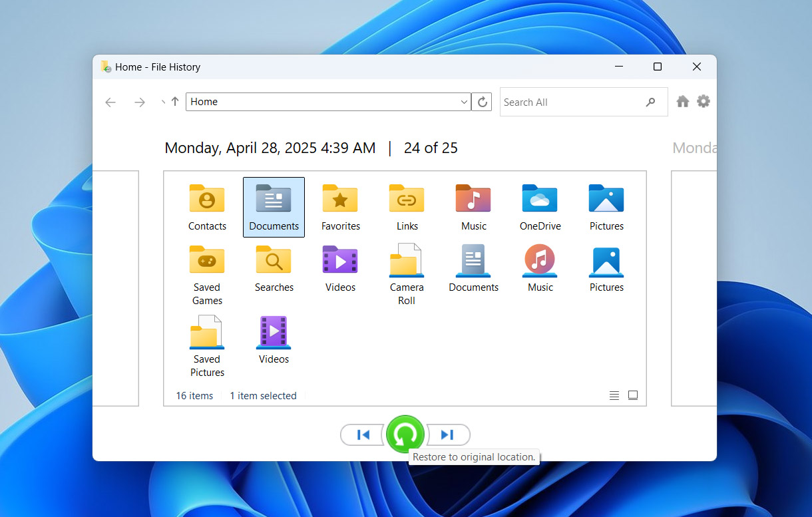Navigate forward with the right arrow
Image resolution: width=812 pixels, height=517 pixels.
pos(140,102)
